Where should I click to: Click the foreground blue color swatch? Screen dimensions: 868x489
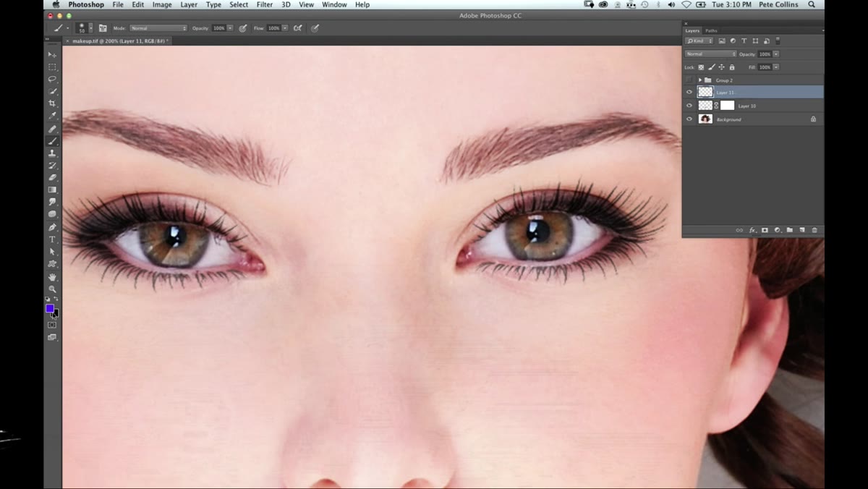click(x=50, y=308)
